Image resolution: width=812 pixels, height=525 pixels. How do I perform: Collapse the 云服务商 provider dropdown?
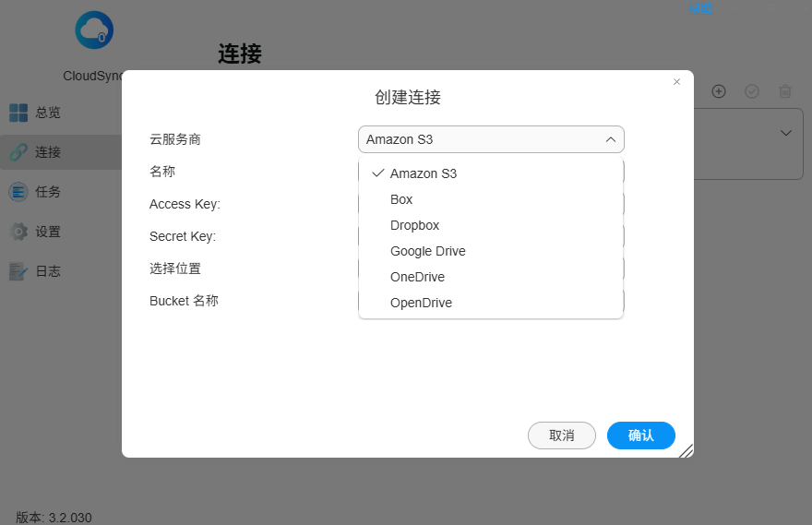click(x=611, y=140)
